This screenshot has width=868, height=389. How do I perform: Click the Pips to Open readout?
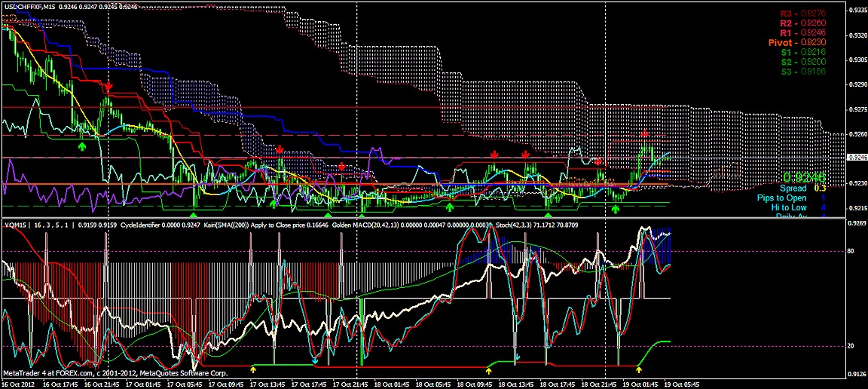(792, 198)
